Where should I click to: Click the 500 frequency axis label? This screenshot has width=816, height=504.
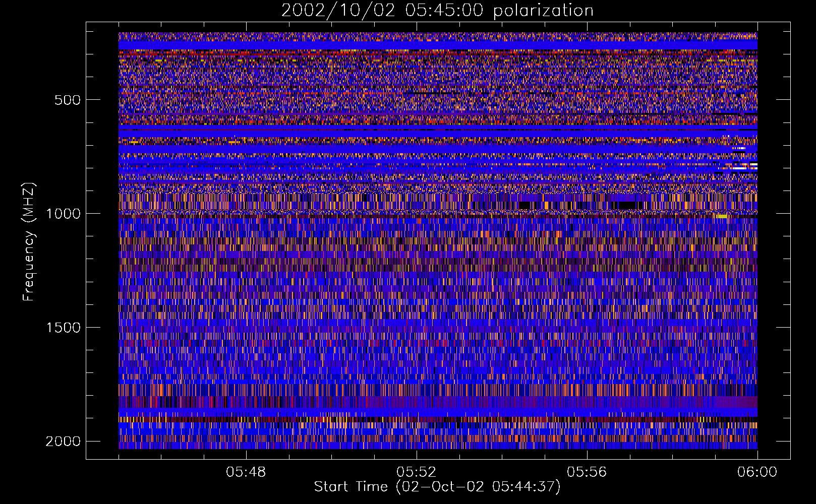click(68, 100)
